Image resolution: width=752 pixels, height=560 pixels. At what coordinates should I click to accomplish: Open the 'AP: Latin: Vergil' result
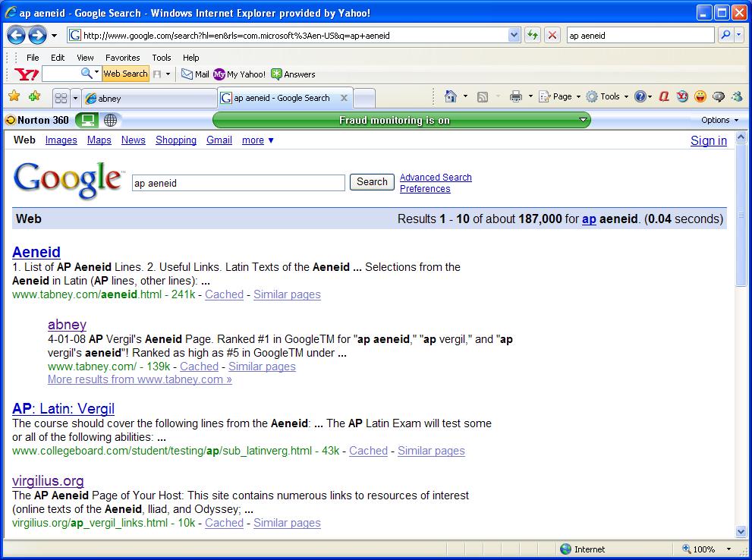[63, 408]
